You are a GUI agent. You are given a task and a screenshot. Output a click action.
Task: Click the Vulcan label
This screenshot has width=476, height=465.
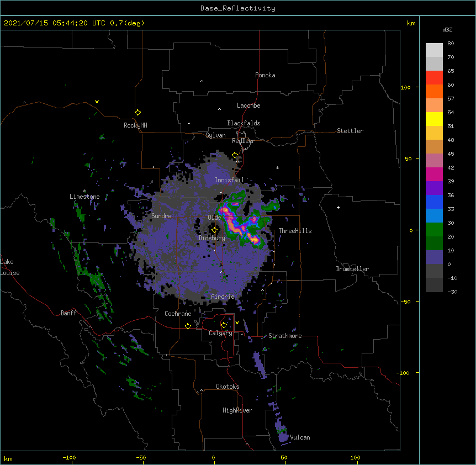click(x=300, y=437)
